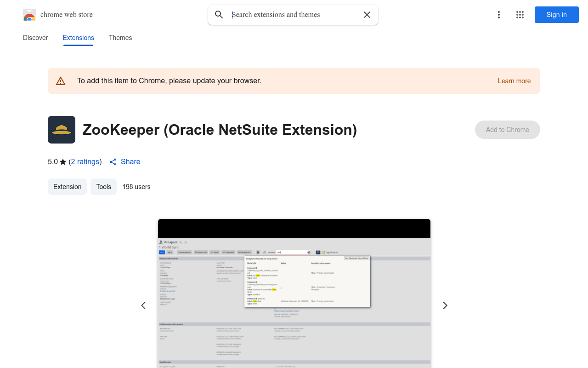Click the rating star icon
This screenshot has height=368, width=588.
(63, 162)
